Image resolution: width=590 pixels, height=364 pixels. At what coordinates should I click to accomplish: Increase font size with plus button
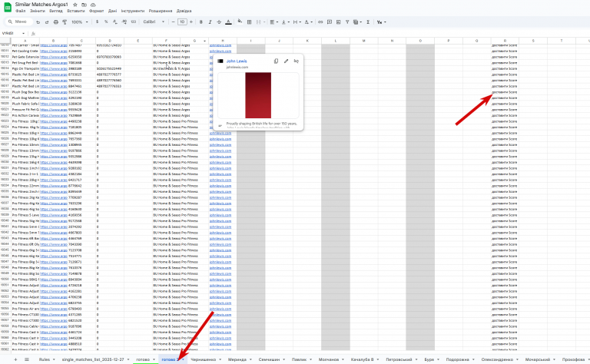tap(191, 22)
